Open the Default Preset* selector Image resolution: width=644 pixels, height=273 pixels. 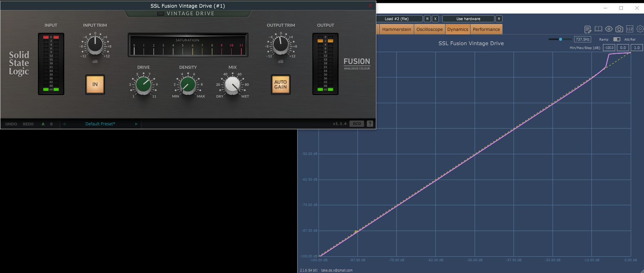pos(100,124)
